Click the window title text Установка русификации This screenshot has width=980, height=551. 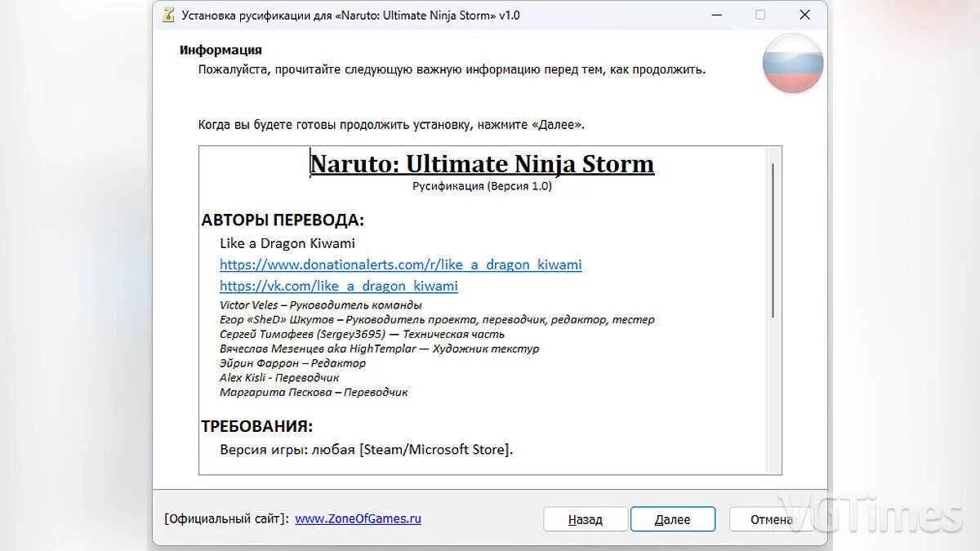350,15
